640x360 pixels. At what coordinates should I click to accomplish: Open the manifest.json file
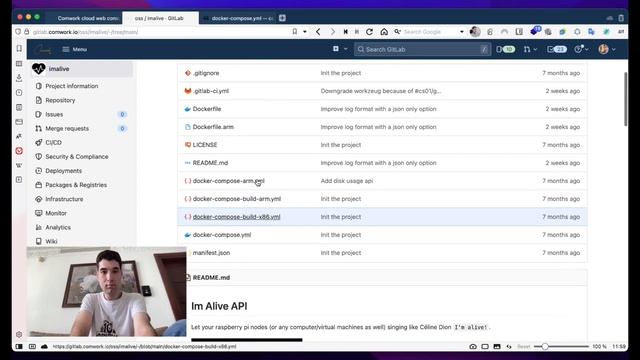(211, 253)
